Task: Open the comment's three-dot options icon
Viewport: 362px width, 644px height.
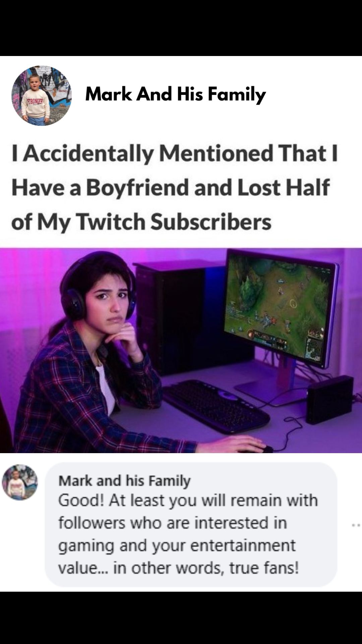Action: [x=356, y=525]
